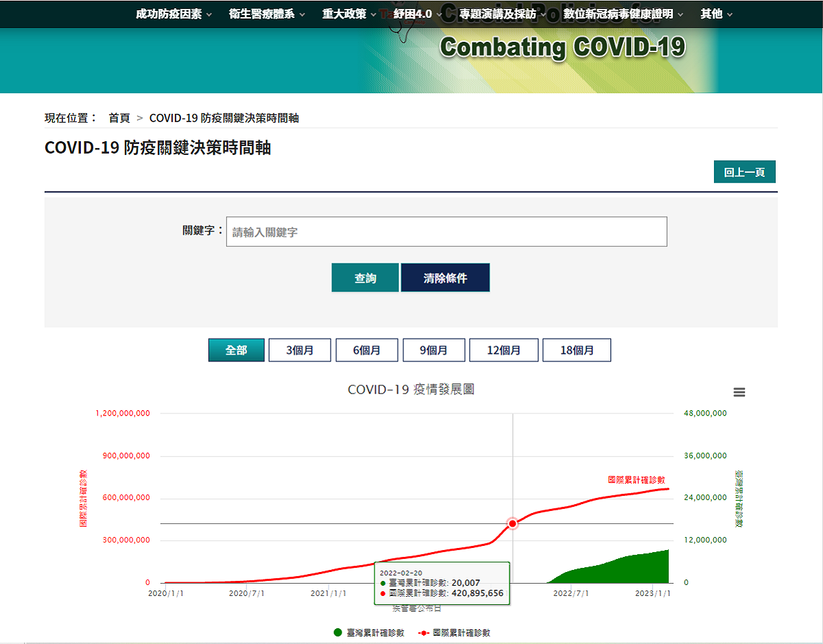
Task: Click the red 國際累計確診數 label above the line
Action: [x=636, y=480]
